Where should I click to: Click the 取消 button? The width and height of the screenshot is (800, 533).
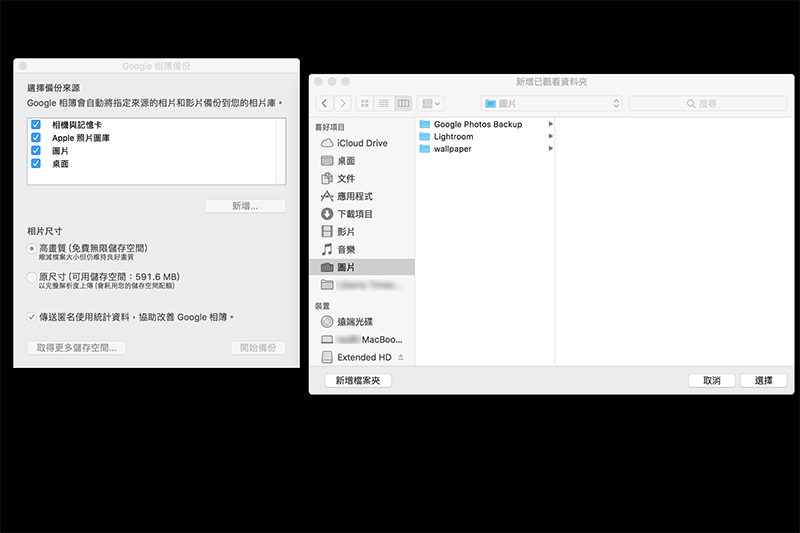pyautogui.click(x=712, y=380)
